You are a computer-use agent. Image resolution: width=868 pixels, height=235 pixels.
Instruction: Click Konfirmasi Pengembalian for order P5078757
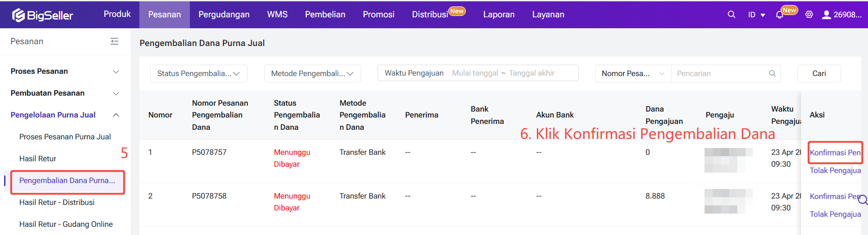pos(835,153)
